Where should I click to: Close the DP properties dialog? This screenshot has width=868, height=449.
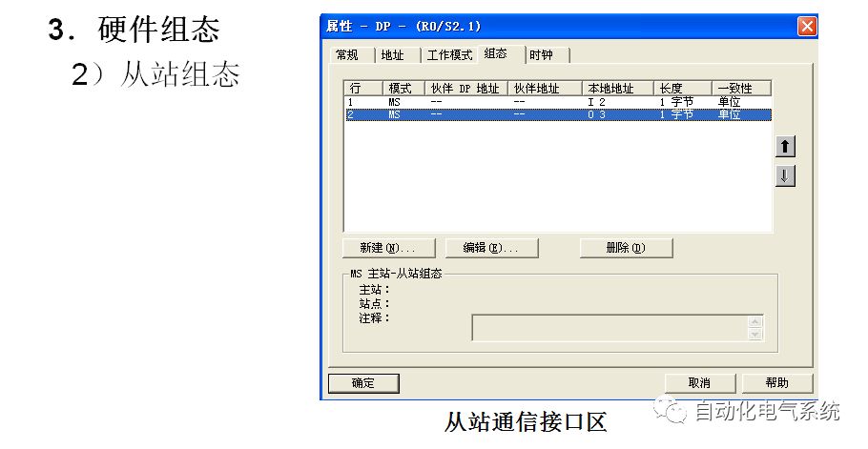(807, 26)
